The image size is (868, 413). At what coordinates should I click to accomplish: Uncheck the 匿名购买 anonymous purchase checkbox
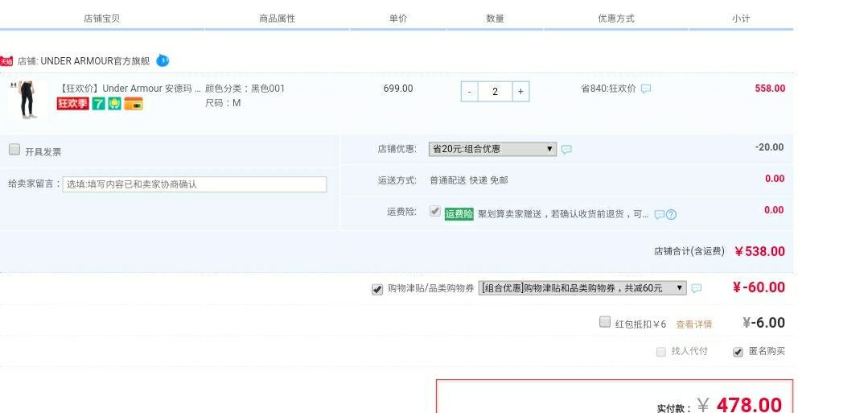[738, 352]
